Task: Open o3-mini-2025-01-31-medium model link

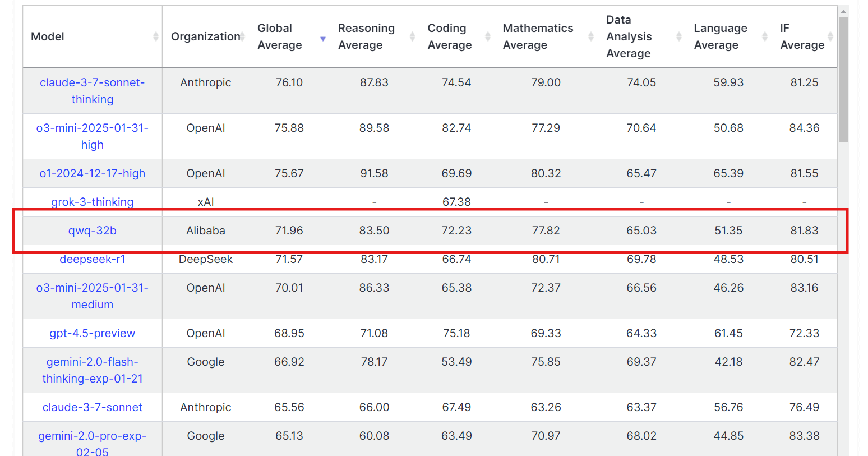Action: click(93, 296)
